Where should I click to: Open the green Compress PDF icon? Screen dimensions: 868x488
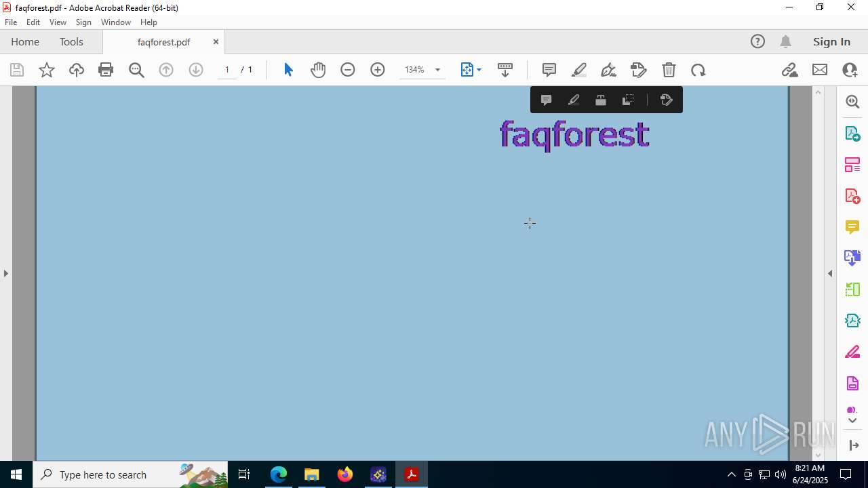852,289
